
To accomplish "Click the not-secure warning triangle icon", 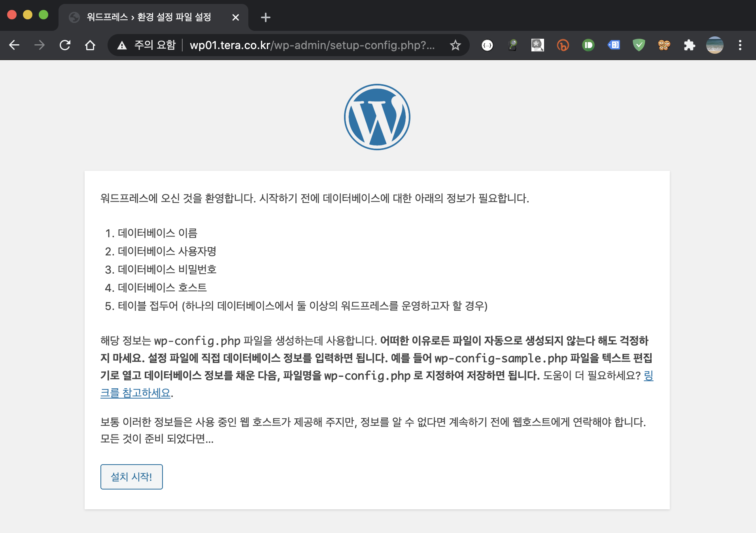I will (122, 45).
